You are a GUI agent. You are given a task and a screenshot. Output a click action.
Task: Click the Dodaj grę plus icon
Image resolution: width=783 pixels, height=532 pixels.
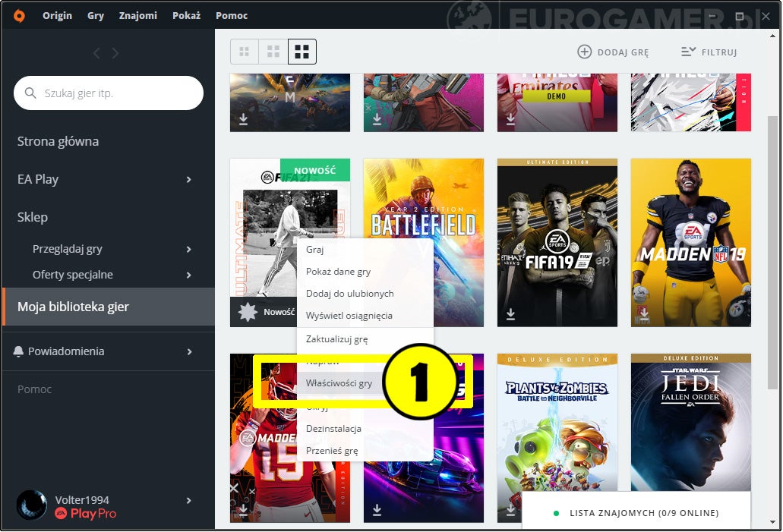(584, 52)
